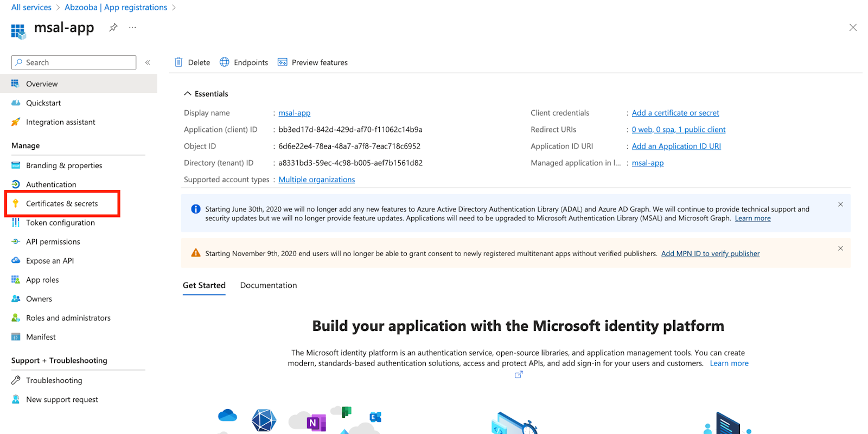This screenshot has width=868, height=434.
Task: Click the Branding & properties icon
Action: [16, 165]
